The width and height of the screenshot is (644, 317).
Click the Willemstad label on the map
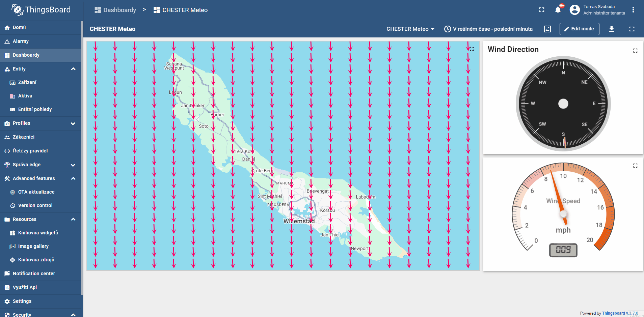point(299,221)
